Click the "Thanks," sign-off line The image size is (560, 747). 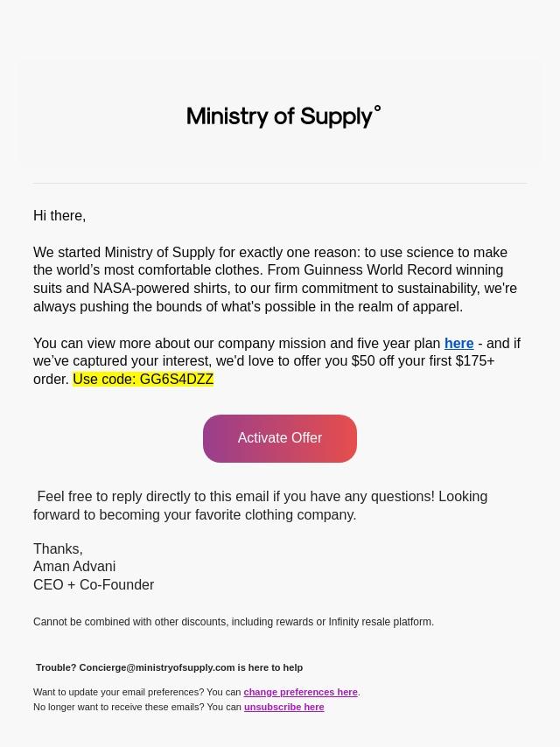pos(58,549)
